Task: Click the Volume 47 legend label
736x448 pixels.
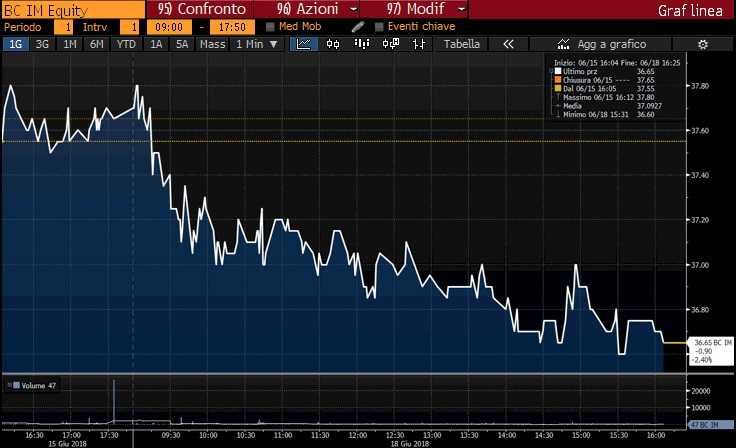Action: [x=38, y=386]
